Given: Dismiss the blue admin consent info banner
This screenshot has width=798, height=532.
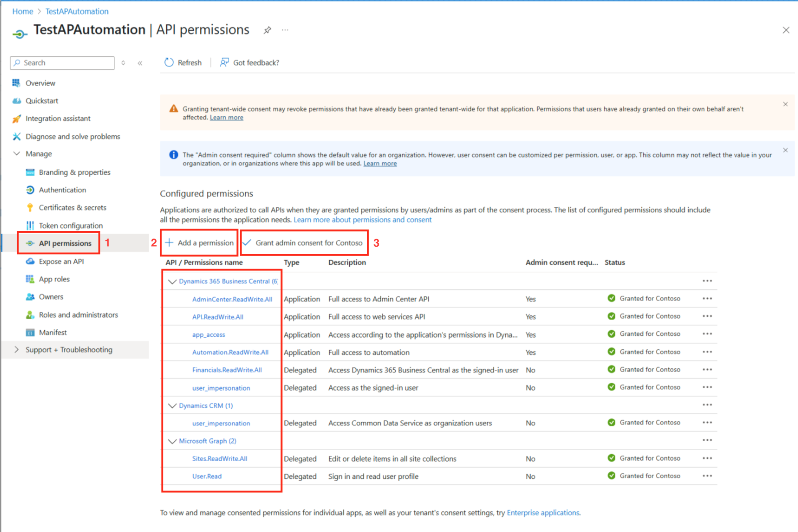Looking at the screenshot, I should (785, 150).
